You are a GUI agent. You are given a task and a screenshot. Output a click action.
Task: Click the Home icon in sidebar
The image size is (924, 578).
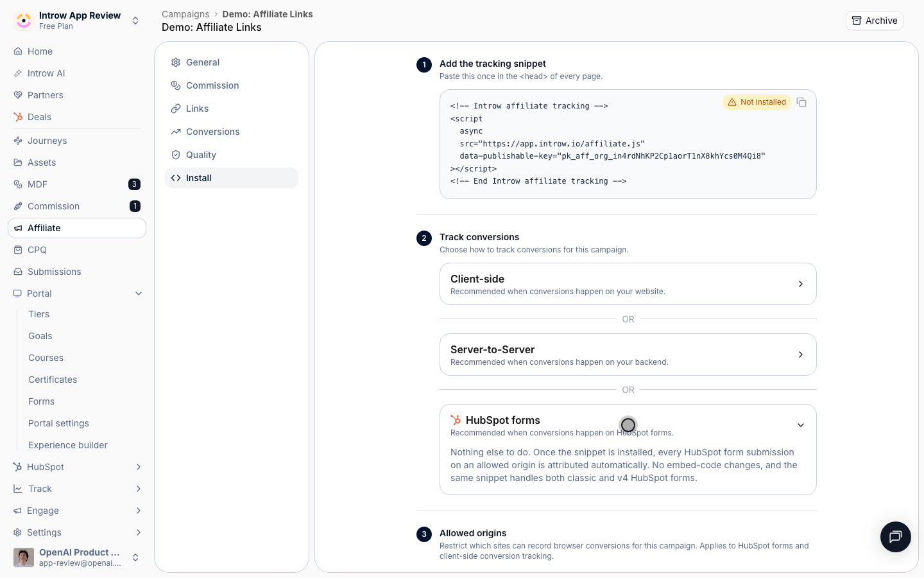(x=18, y=51)
